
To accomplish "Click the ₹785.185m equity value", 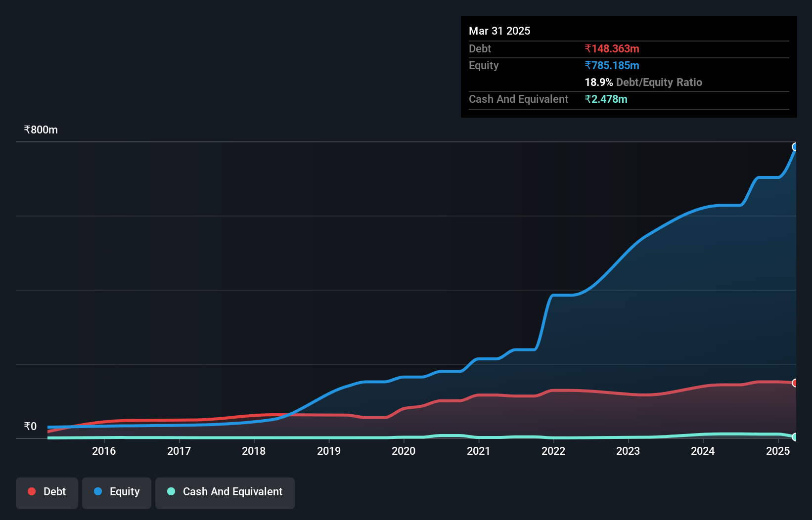I will 612,65.
